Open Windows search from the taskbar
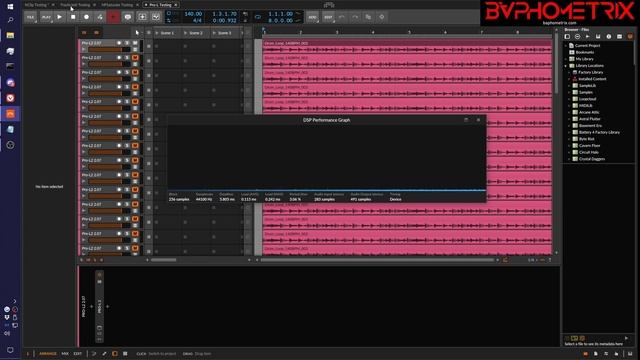 tap(10, 20)
